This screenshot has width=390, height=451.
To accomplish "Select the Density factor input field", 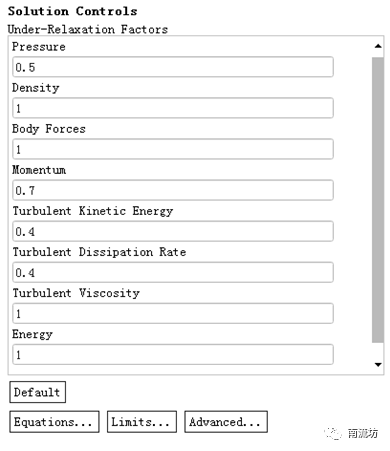I will tap(173, 108).
